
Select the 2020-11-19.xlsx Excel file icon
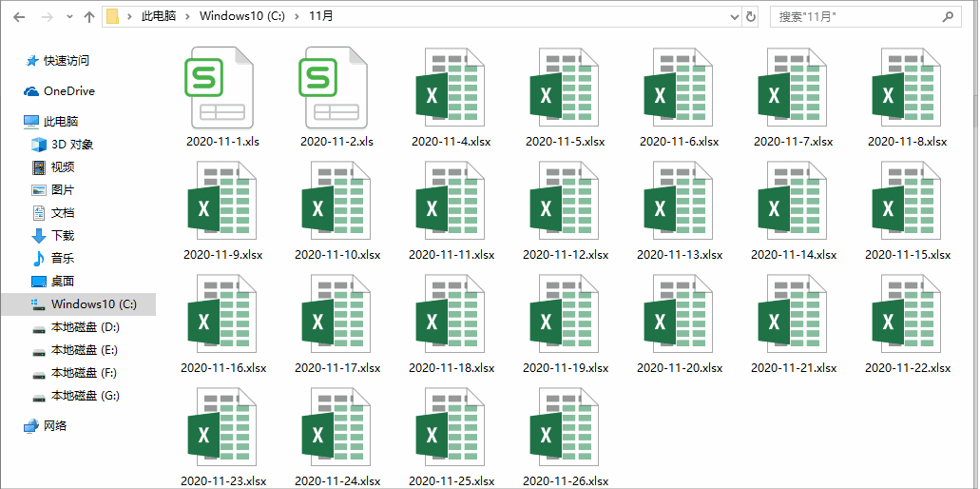click(565, 315)
